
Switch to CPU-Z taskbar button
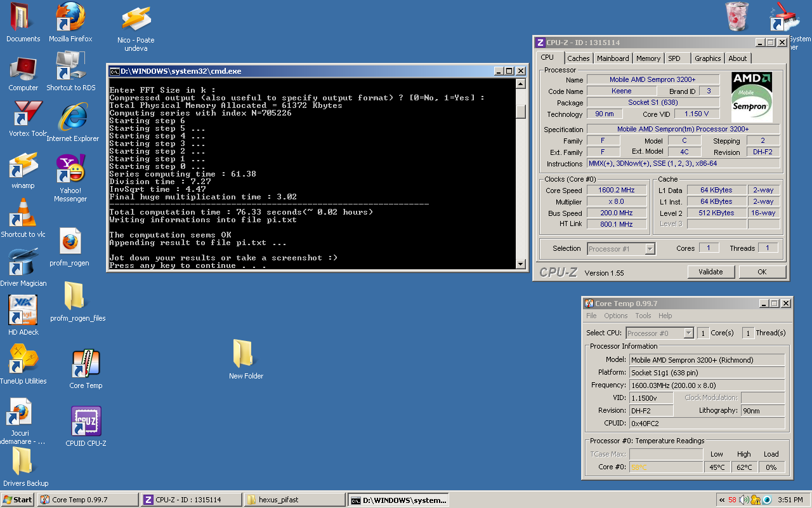tap(191, 500)
